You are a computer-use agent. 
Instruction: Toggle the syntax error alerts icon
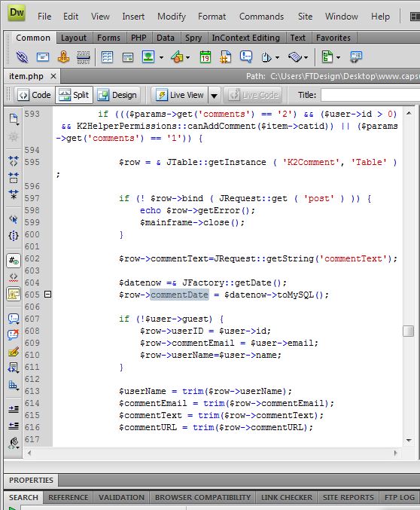click(14, 295)
